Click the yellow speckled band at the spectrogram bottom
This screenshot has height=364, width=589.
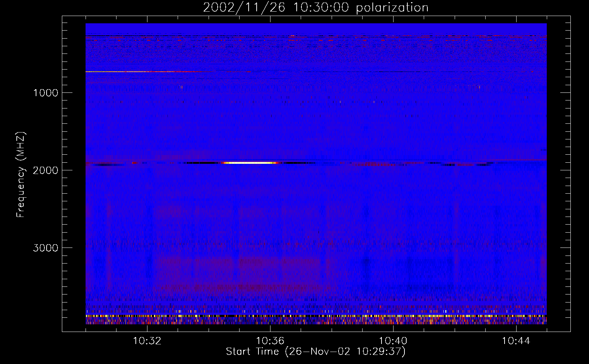[x=316, y=316]
